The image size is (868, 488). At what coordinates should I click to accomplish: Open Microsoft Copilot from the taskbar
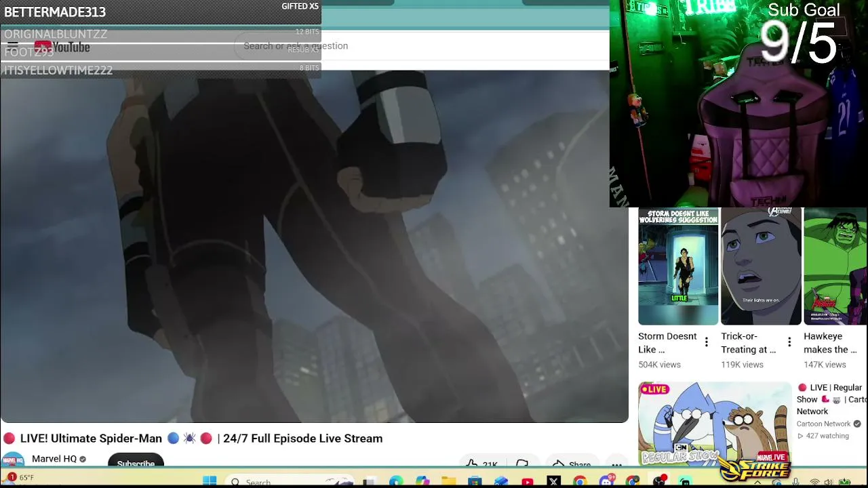(422, 482)
